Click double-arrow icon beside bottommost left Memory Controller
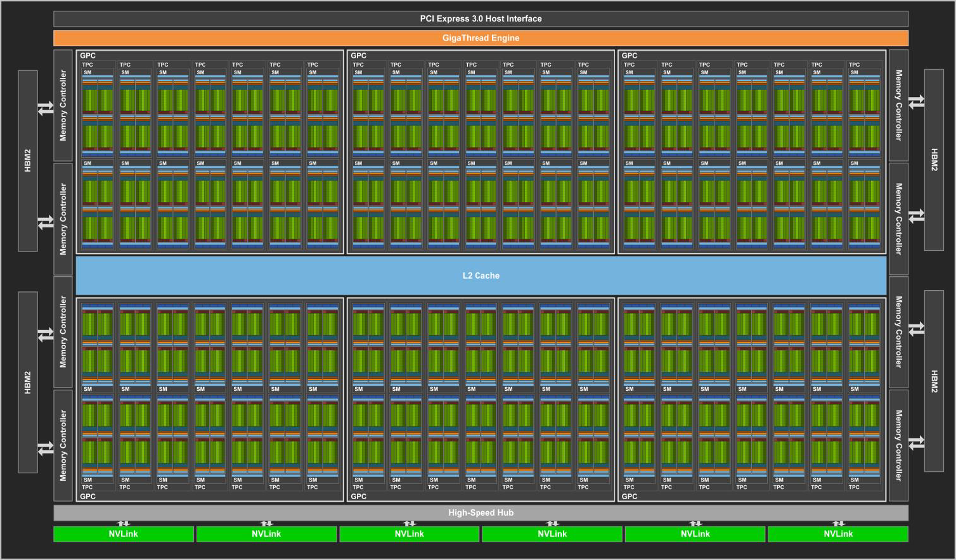The height and width of the screenshot is (560, 956). pyautogui.click(x=46, y=449)
